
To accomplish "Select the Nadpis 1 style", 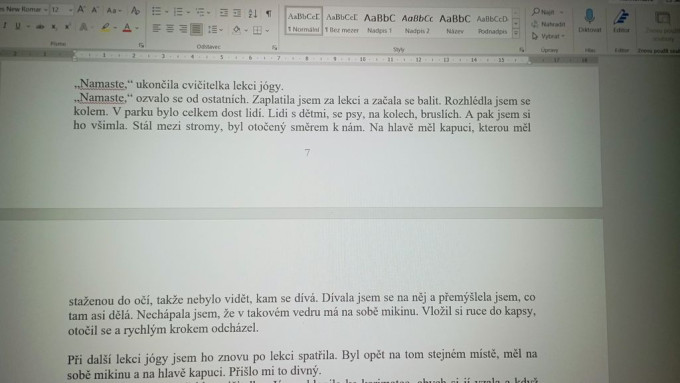I will 379,23.
